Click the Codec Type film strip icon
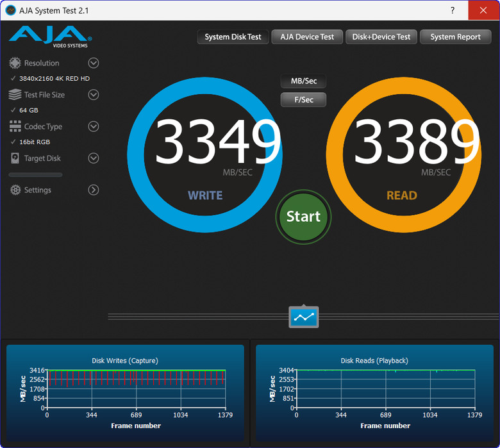This screenshot has height=448, width=500. [x=15, y=126]
